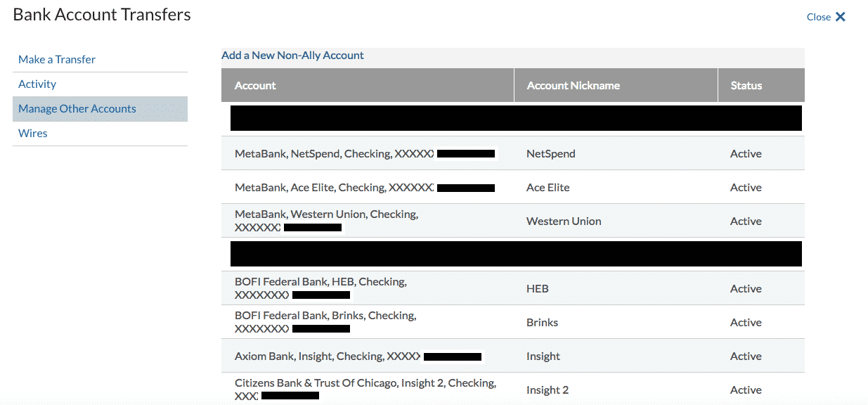The image size is (868, 405).
Task: Click Add a New Non-Ally Account link
Action: click(x=292, y=55)
